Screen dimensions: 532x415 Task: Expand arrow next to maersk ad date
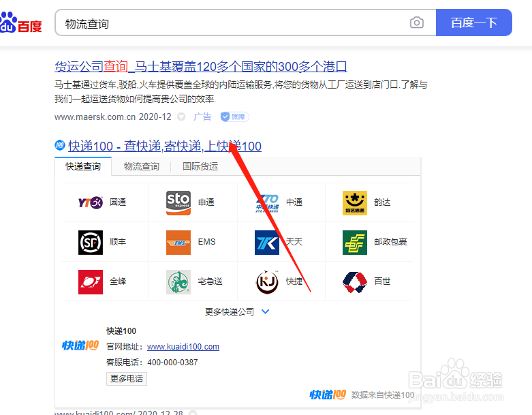(x=181, y=117)
